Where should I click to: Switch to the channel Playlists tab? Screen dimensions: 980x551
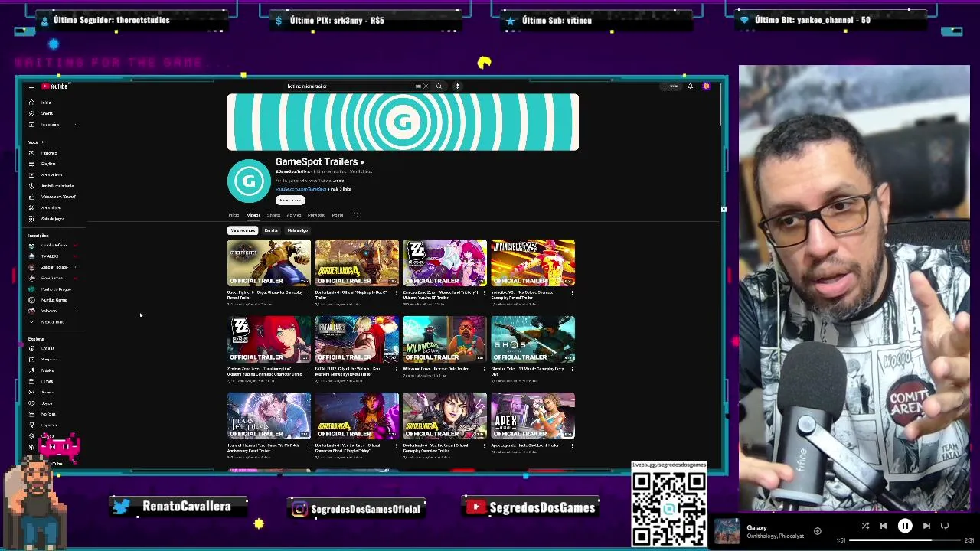[x=316, y=215]
